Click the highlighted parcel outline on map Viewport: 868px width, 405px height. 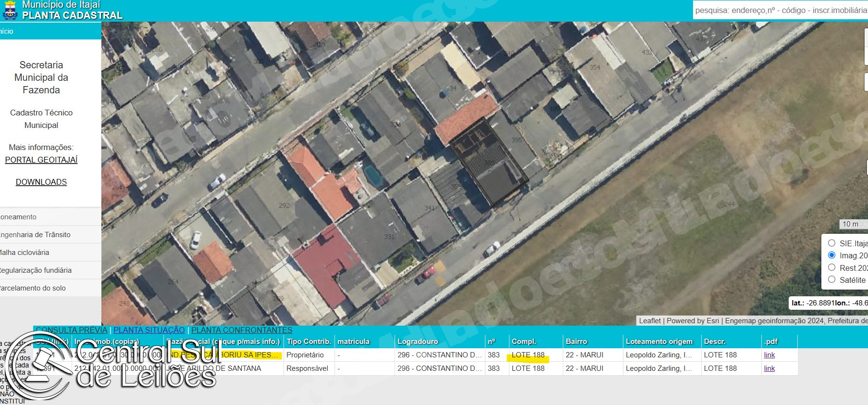click(489, 162)
